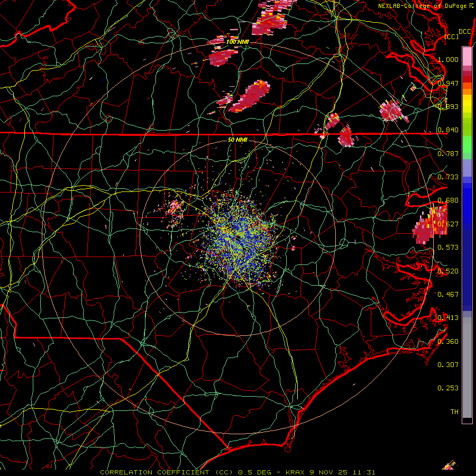The height and width of the screenshot is (476, 476).
Task: Click the 0.627 scale value
Action: 448,224
